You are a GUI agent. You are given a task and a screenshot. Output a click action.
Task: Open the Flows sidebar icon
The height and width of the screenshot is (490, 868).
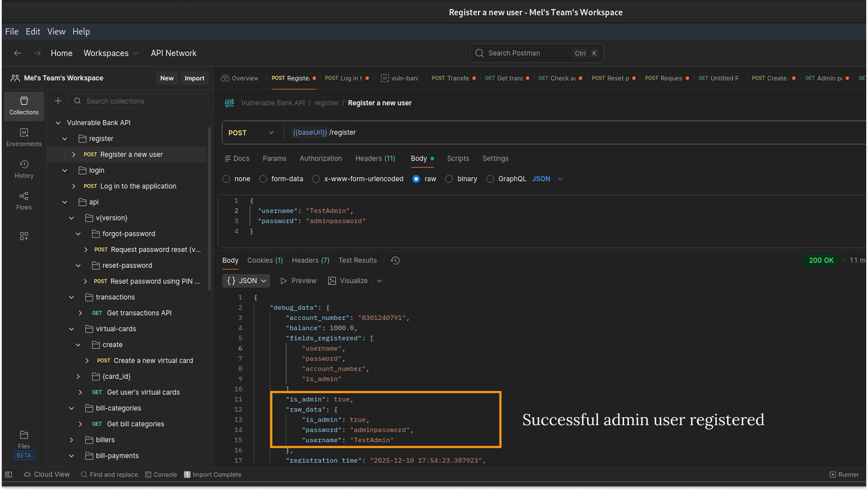(24, 201)
